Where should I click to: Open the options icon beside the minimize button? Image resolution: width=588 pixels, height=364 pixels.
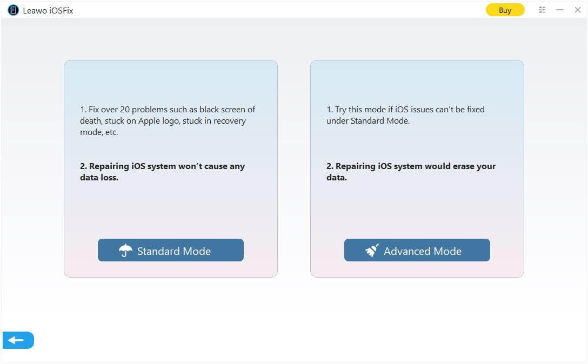[542, 10]
